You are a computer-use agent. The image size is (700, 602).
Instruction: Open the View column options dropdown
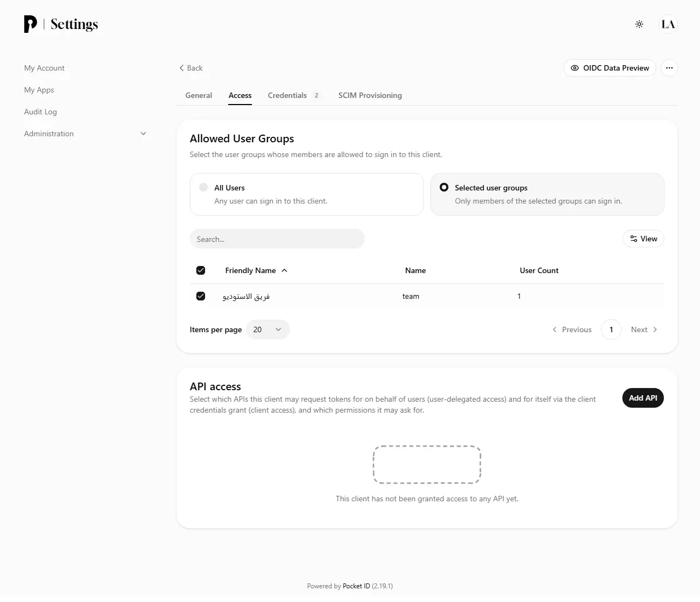pos(643,239)
